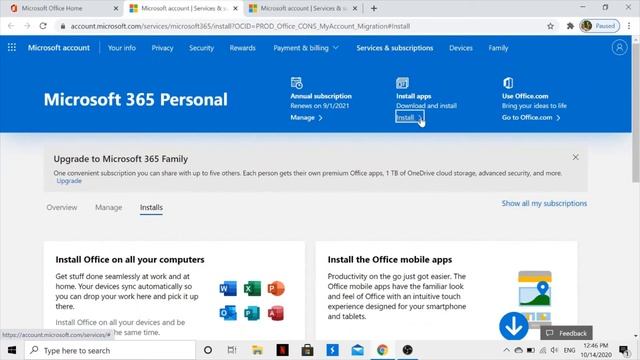
Task: Open the Rewards page
Action: 242,48
